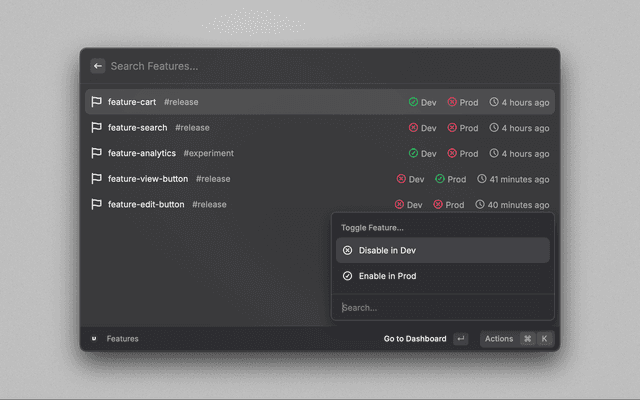The height and width of the screenshot is (400, 640).
Task: Click the K shortcut key badge
Action: point(545,339)
